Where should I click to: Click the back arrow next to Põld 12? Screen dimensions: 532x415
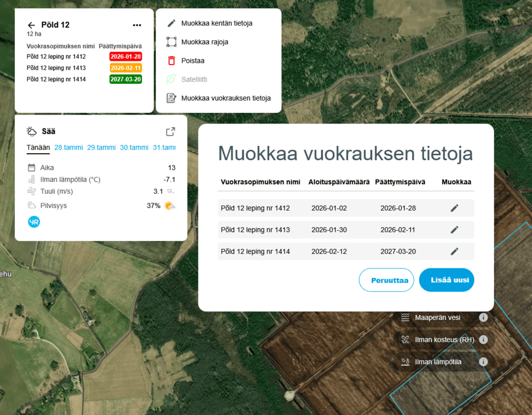(x=31, y=25)
